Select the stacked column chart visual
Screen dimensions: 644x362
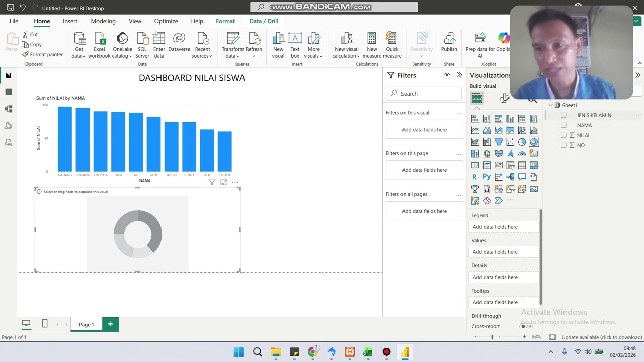pos(487,119)
